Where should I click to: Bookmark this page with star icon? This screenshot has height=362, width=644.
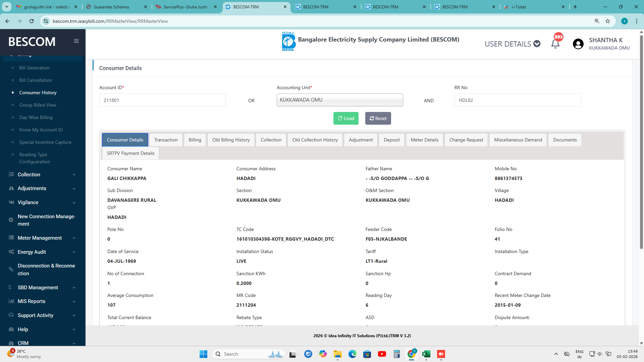point(608,21)
